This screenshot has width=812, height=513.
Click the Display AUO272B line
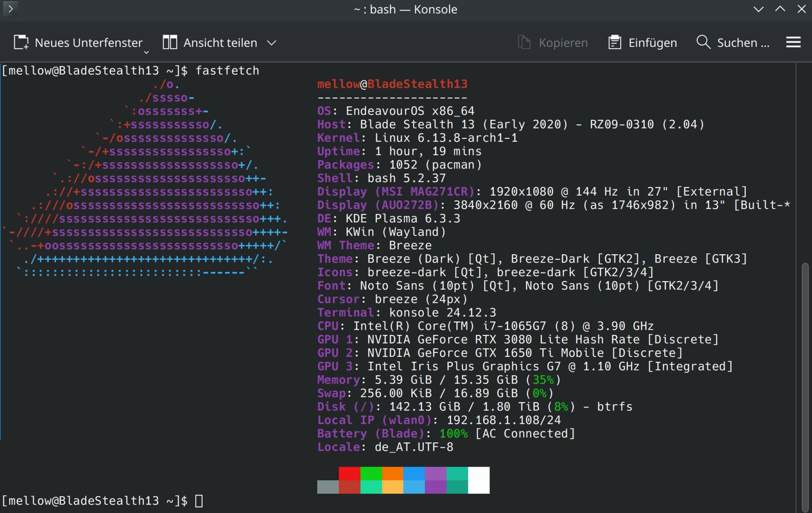pyautogui.click(x=554, y=205)
